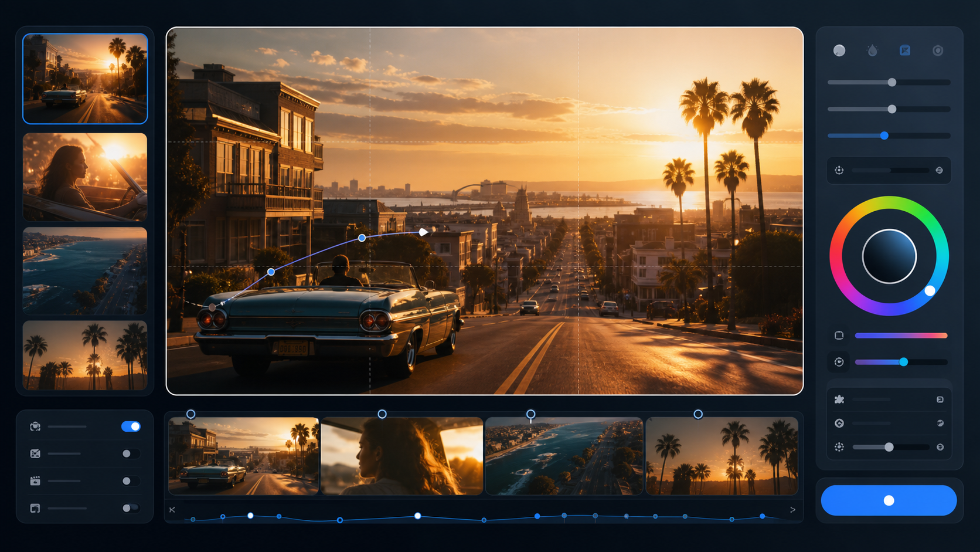Image resolution: width=980 pixels, height=552 pixels.
Task: Click the white handle on the color wheel ring
Action: [930, 290]
